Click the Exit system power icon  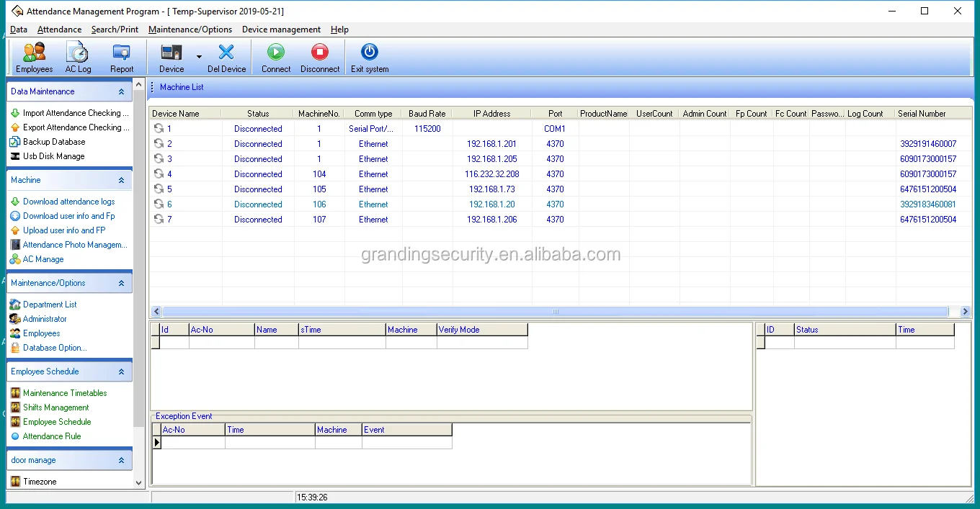point(370,53)
